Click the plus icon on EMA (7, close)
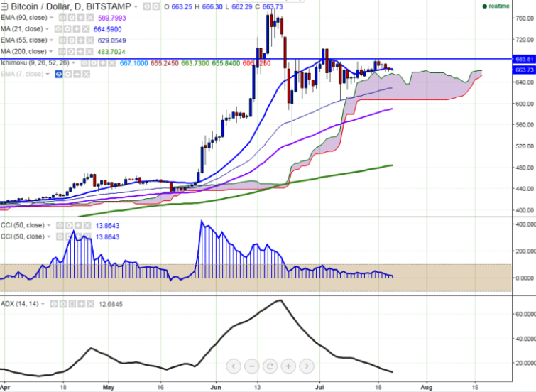This screenshot has width=536, height=392. [77, 75]
